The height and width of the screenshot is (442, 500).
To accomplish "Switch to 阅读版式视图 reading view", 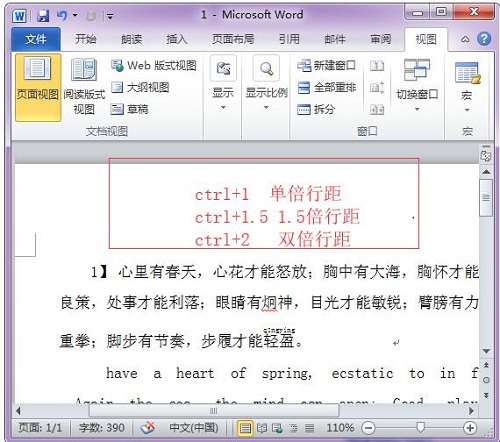I will [x=84, y=87].
